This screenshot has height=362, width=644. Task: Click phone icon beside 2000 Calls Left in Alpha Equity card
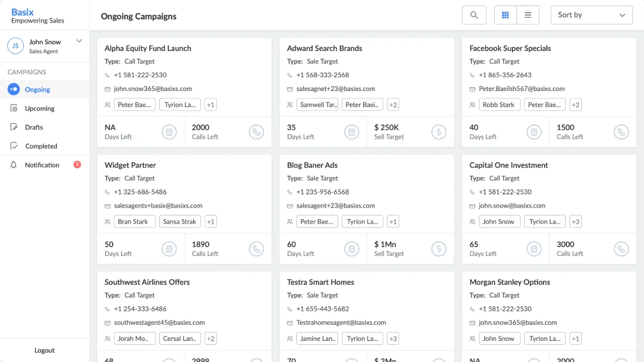[256, 132]
